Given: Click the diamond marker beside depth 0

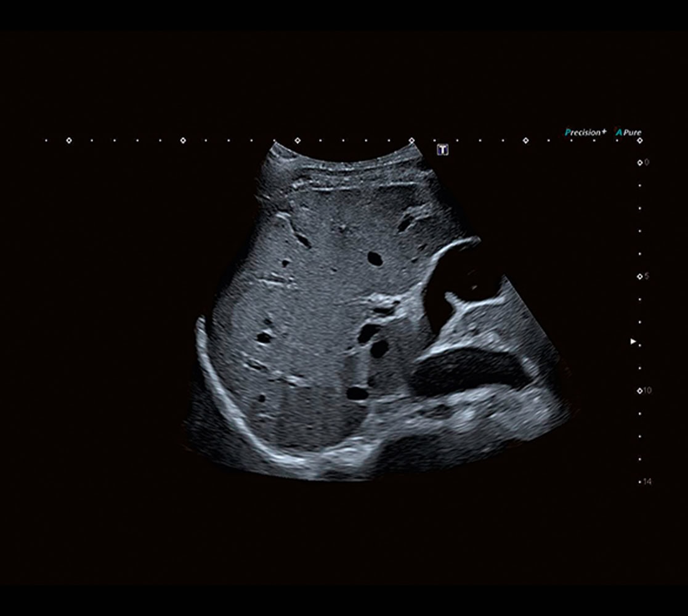Looking at the screenshot, I should pos(639,163).
